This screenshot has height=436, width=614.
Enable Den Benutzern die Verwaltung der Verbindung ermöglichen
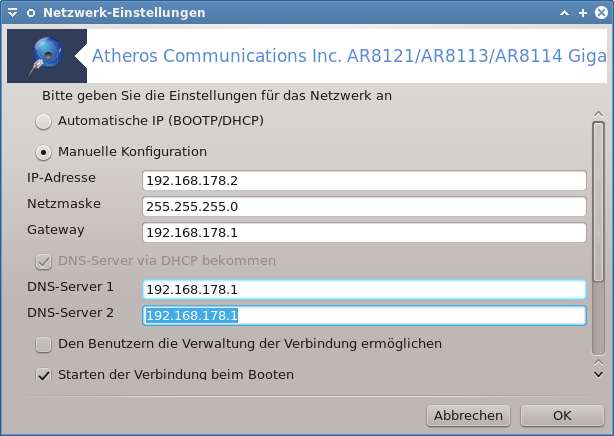(x=43, y=345)
